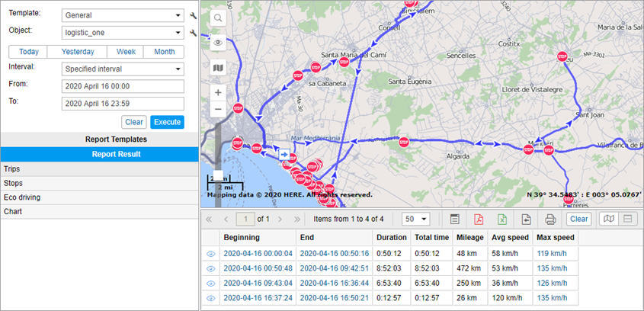Go to the next results page
644x311 pixels.
click(x=281, y=219)
